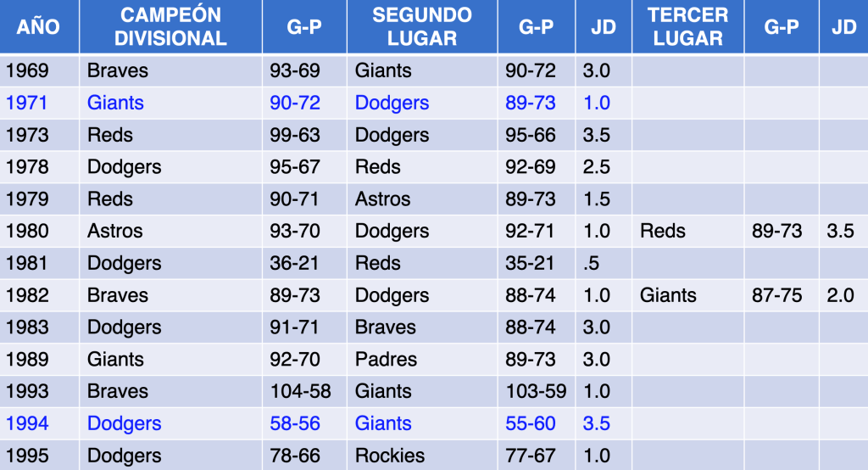868x470 pixels.
Task: Select the Rockies second-place cell
Action: click(390, 456)
